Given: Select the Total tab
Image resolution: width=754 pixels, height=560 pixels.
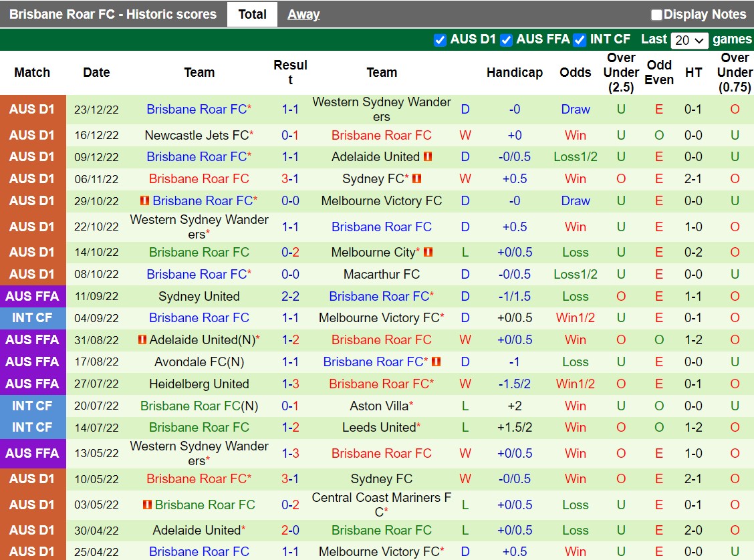Looking at the screenshot, I should [252, 14].
